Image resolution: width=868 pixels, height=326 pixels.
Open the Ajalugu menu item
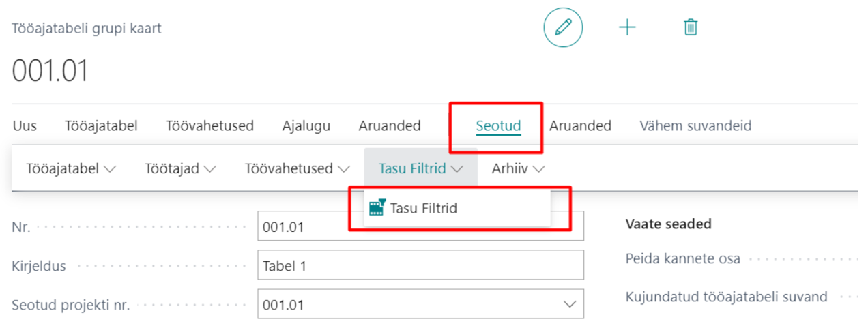(x=306, y=126)
